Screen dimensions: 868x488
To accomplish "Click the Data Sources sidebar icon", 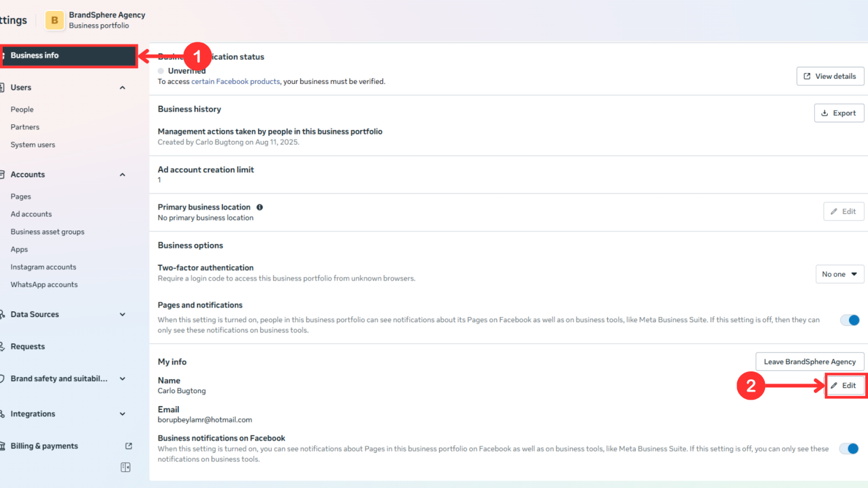I will (x=2, y=314).
